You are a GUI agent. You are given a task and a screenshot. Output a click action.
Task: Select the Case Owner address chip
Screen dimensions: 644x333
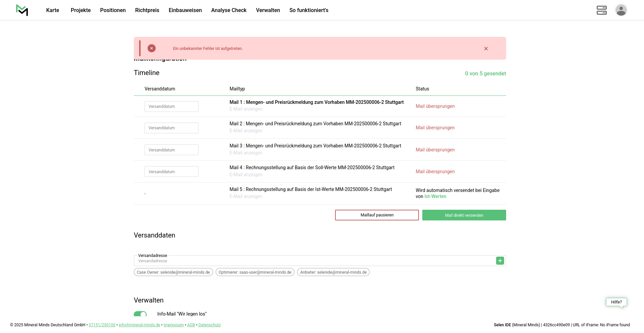tap(173, 272)
